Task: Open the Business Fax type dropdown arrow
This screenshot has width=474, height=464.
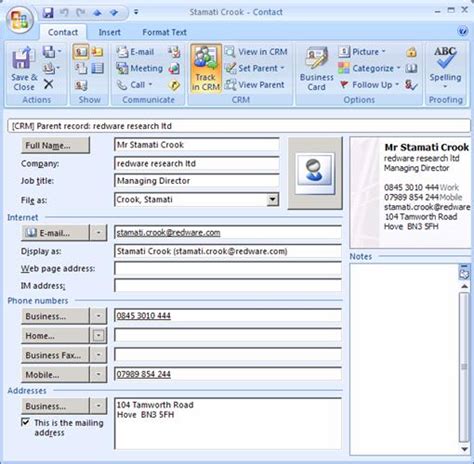Action: click(99, 355)
